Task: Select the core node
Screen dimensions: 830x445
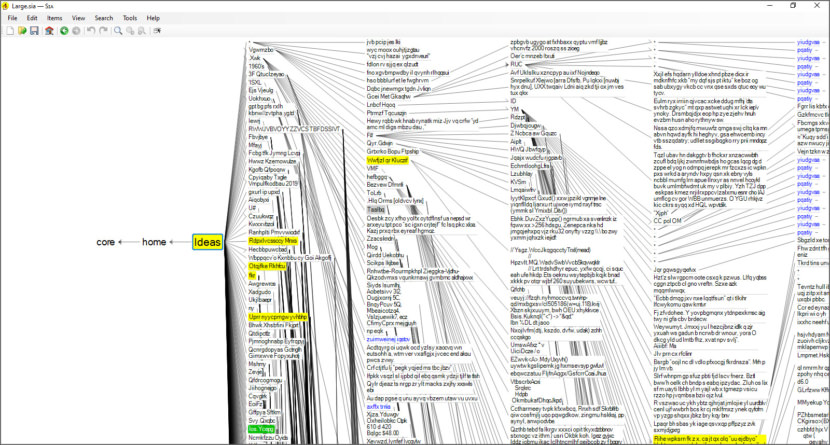Action: pos(105,242)
